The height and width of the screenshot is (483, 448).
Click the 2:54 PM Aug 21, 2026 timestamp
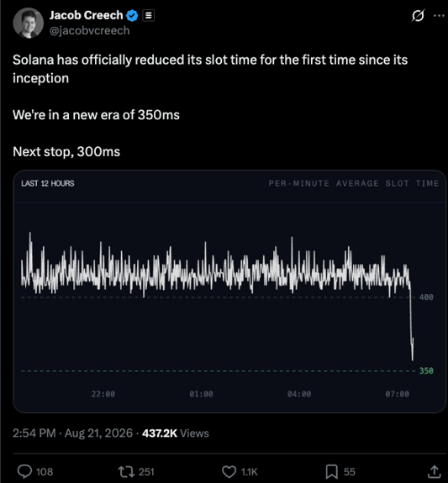point(73,433)
